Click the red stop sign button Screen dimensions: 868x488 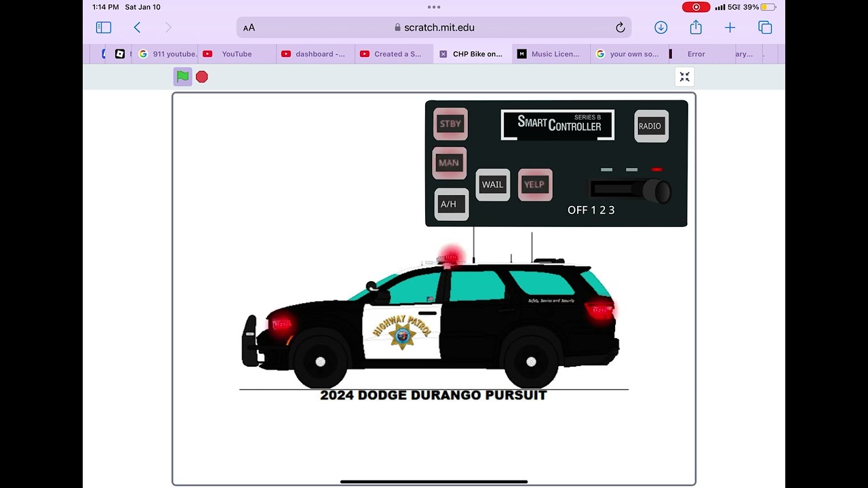tap(202, 77)
